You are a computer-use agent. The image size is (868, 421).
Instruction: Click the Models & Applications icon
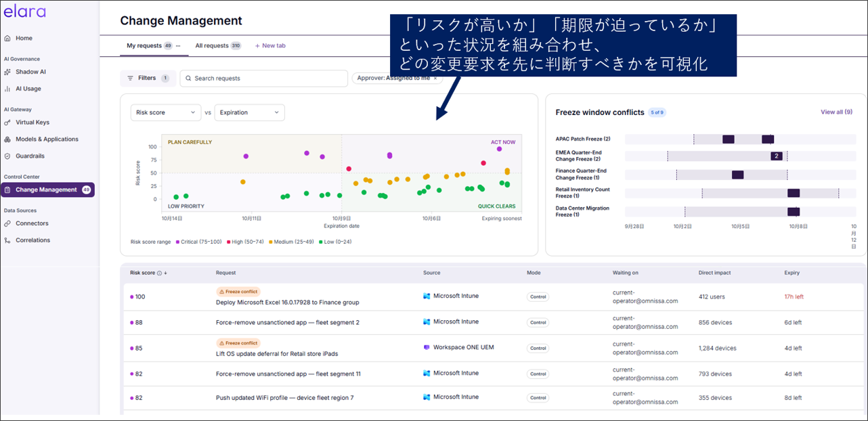pos(8,139)
